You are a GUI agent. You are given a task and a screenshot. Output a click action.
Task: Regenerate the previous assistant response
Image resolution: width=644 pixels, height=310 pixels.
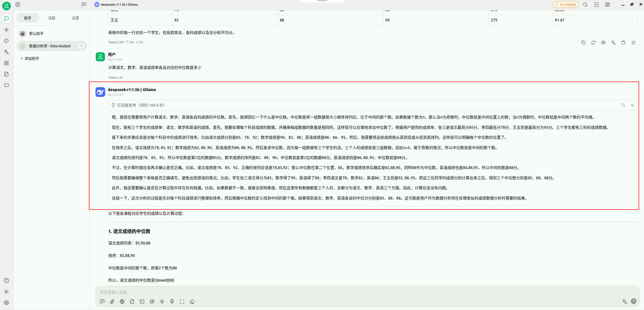point(593,43)
